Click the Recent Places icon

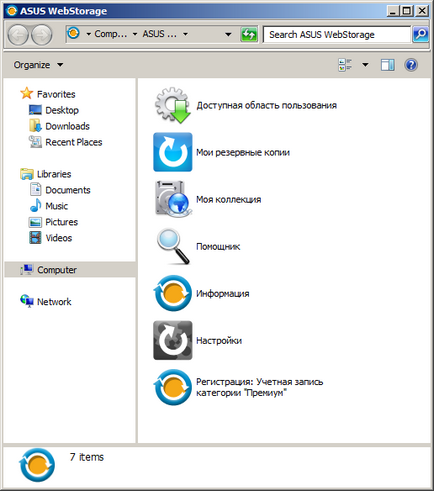point(35,142)
